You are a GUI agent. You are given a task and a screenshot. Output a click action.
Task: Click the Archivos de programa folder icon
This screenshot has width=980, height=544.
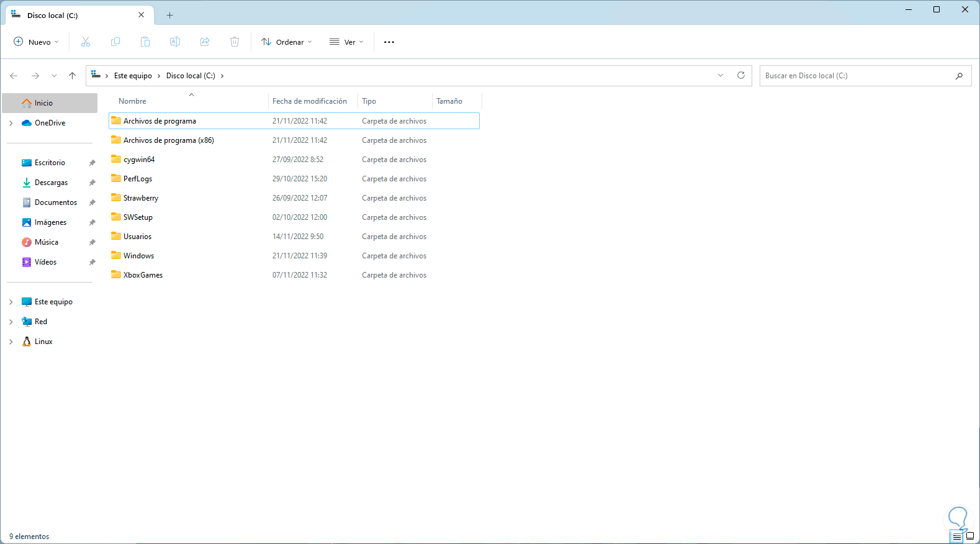pos(116,120)
